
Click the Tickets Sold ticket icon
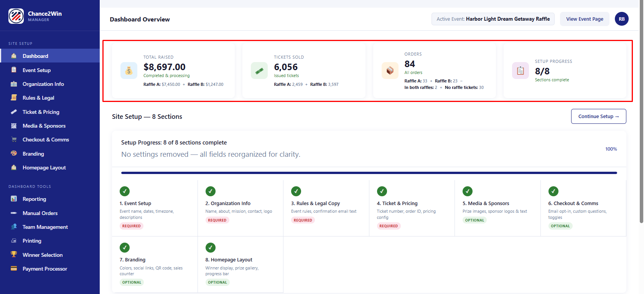click(259, 71)
